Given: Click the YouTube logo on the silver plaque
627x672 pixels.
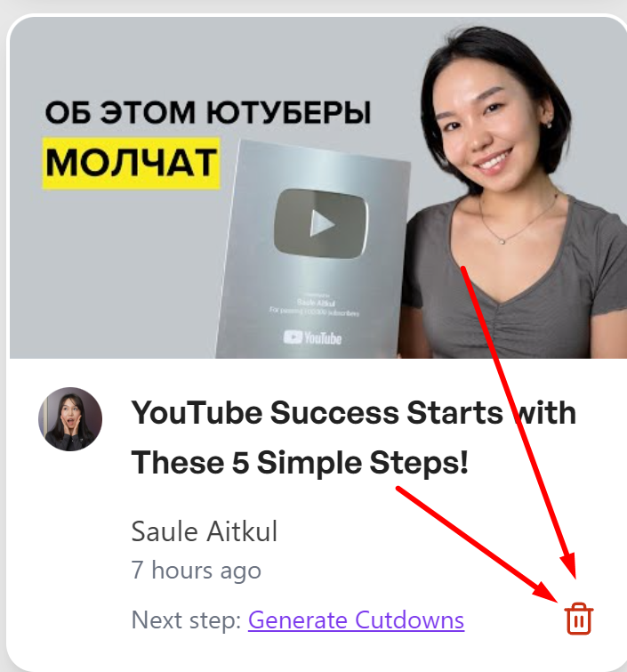Looking at the screenshot, I should 312,337.
